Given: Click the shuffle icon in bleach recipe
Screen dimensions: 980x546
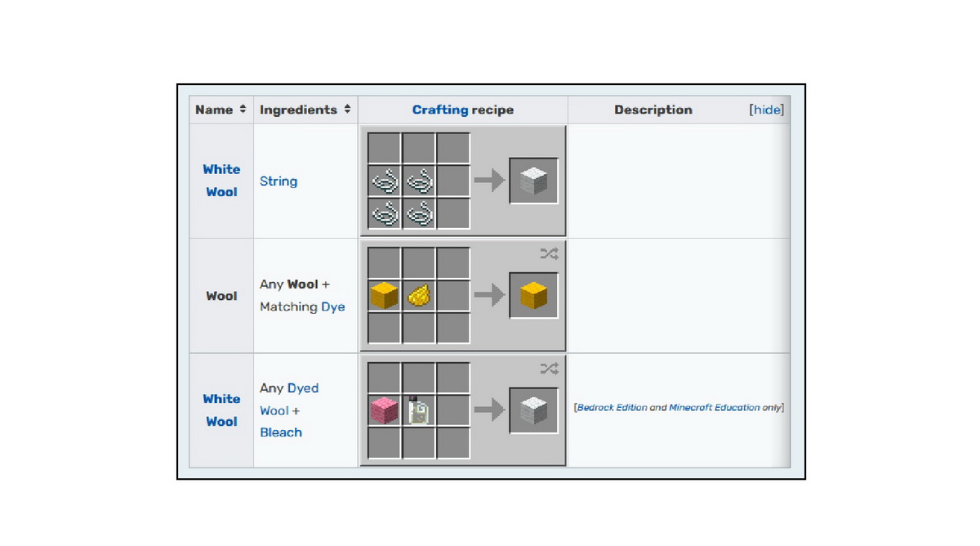Looking at the screenshot, I should [x=549, y=369].
